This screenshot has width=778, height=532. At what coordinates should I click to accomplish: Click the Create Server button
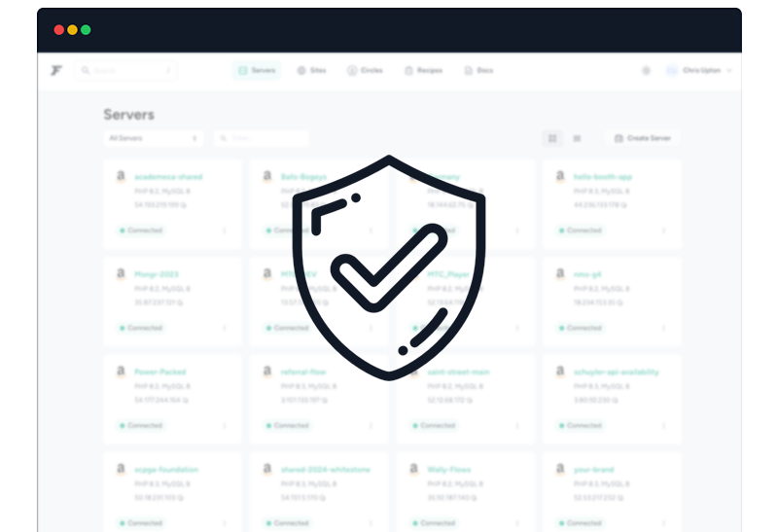(x=643, y=139)
